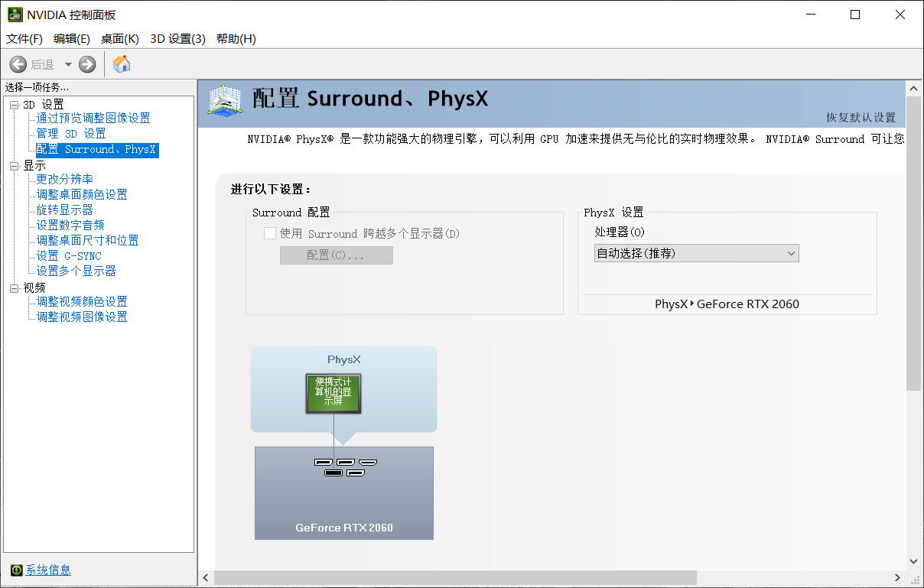Viewport: 924px width, 588px height.
Task: Open the 编辑(E) menu
Action: [x=72, y=38]
